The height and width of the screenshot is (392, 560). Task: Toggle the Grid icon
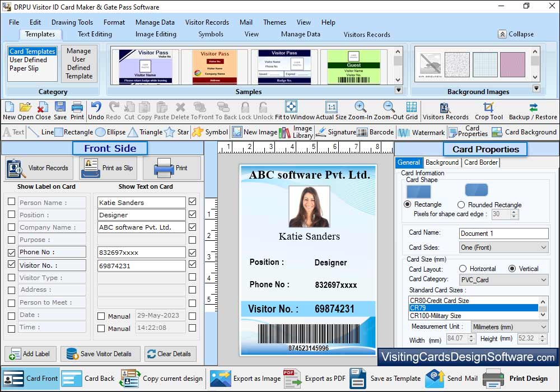tap(412, 107)
